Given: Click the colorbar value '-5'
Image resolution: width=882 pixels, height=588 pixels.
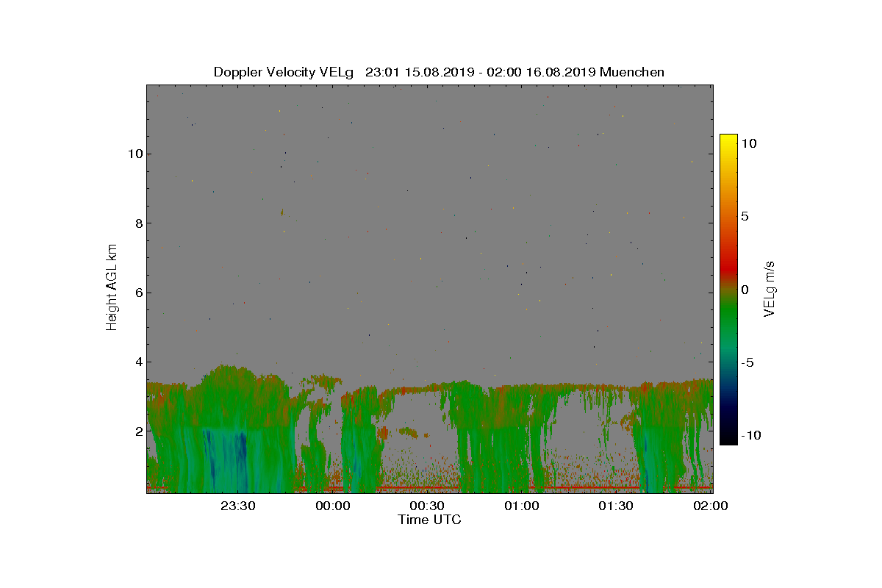Looking at the screenshot, I should pyautogui.click(x=747, y=362).
